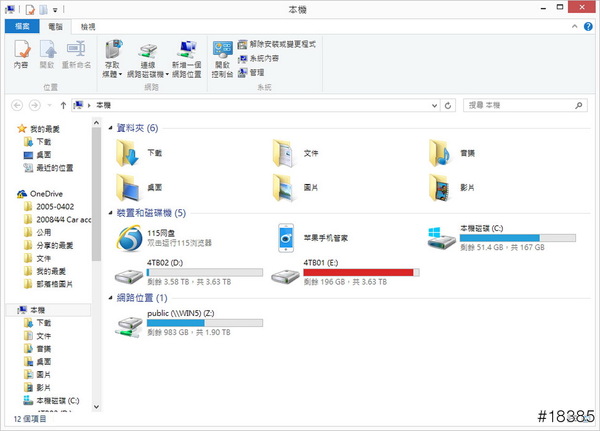Select the public (\\WIN5) (Z:) network drive icon

[129, 326]
